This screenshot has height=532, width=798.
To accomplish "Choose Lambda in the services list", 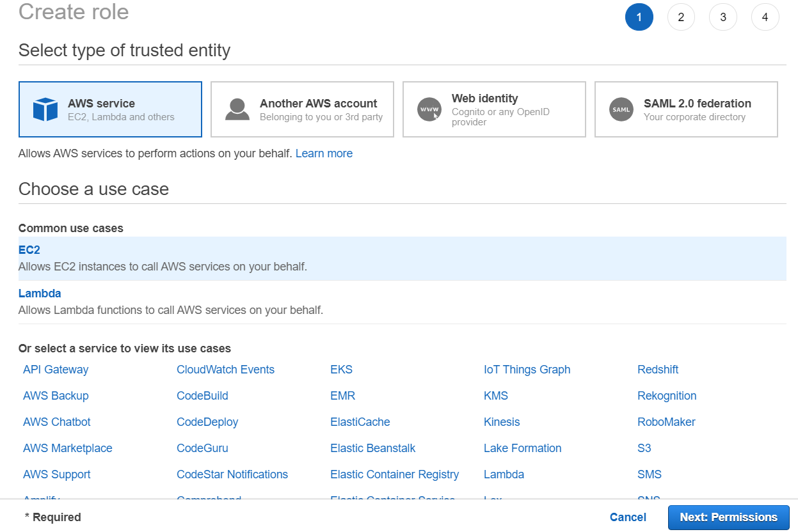I will click(504, 474).
